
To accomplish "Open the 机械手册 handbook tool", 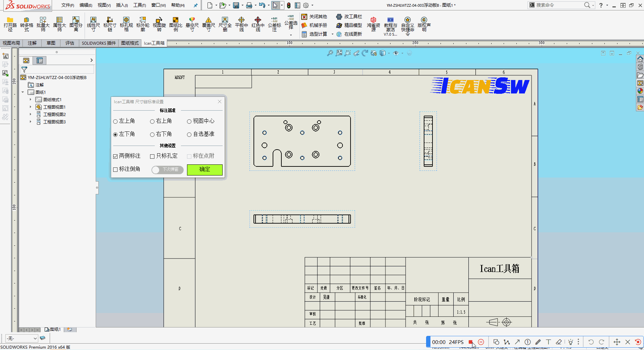I will coord(314,25).
